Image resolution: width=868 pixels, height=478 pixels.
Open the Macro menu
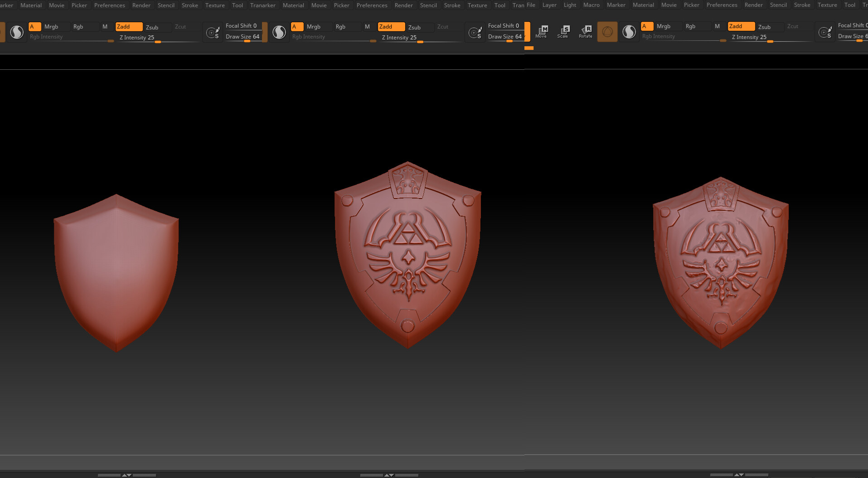(x=592, y=5)
